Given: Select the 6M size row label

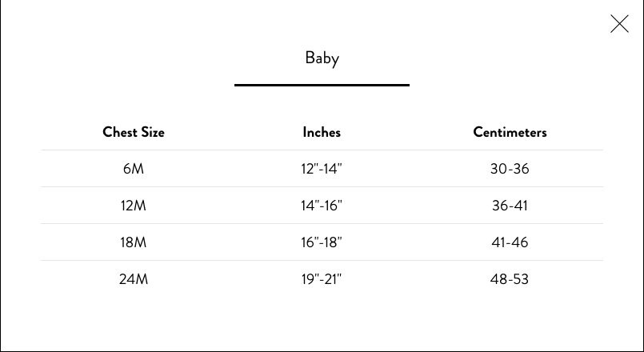Looking at the screenshot, I should [x=134, y=169].
